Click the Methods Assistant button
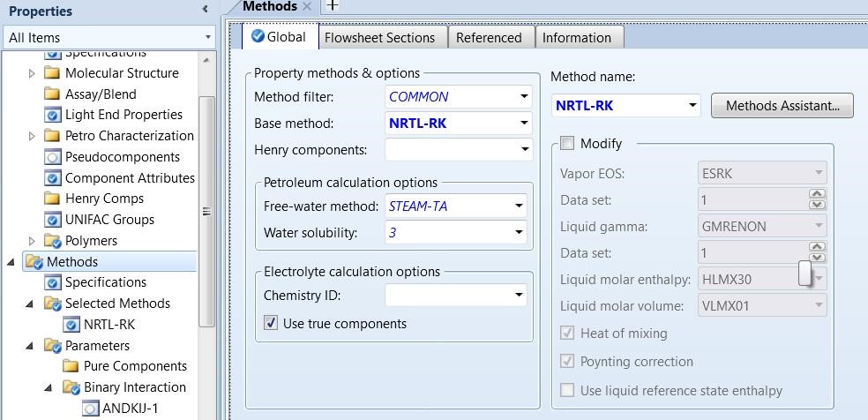868x420 pixels. [x=782, y=106]
